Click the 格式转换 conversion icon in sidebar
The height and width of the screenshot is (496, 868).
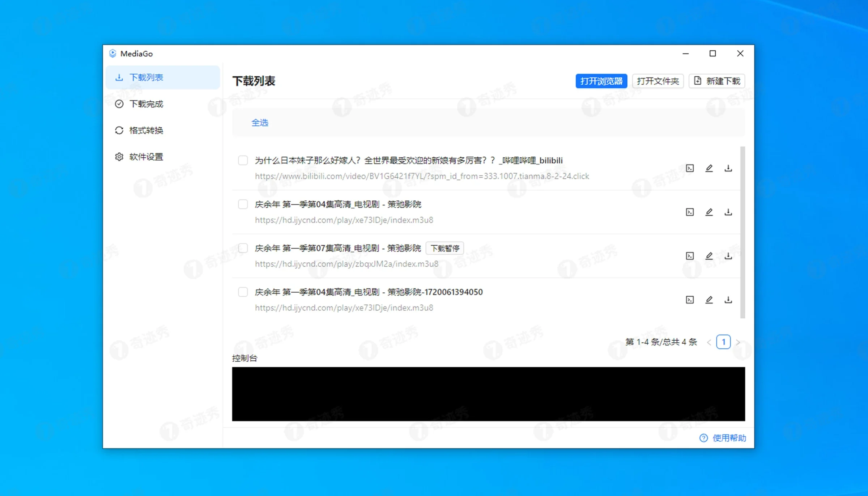[119, 130]
